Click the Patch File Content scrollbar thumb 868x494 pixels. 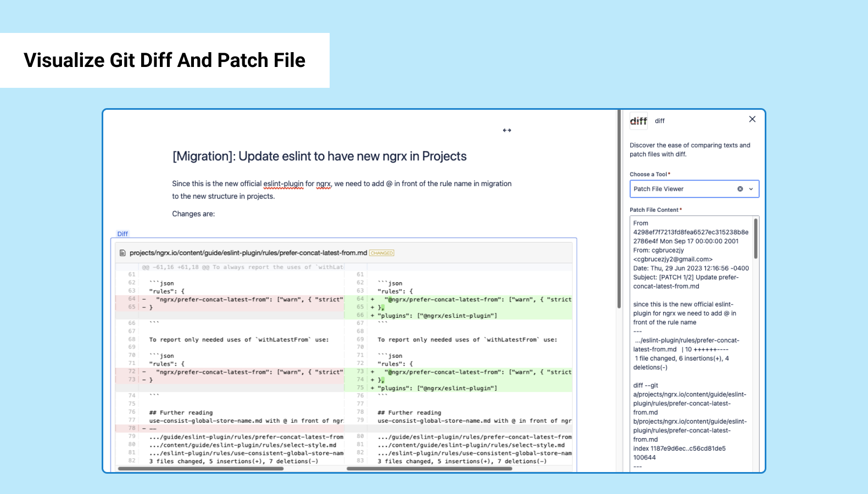pyautogui.click(x=756, y=238)
